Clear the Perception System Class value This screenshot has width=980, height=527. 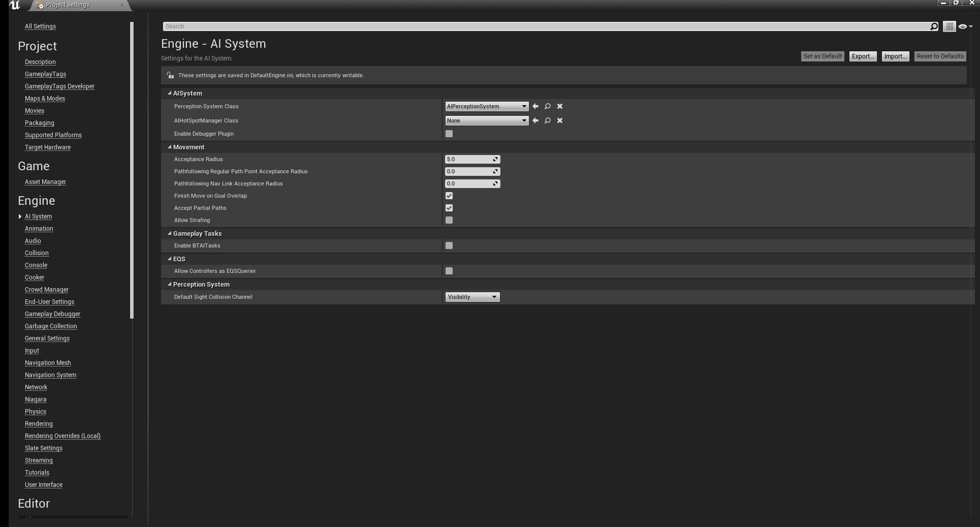[x=559, y=106]
